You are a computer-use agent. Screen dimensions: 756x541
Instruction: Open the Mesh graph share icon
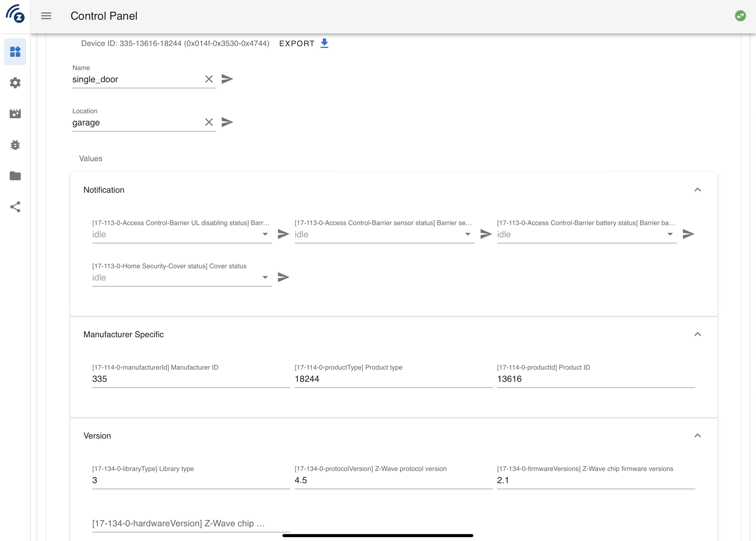pyautogui.click(x=15, y=207)
